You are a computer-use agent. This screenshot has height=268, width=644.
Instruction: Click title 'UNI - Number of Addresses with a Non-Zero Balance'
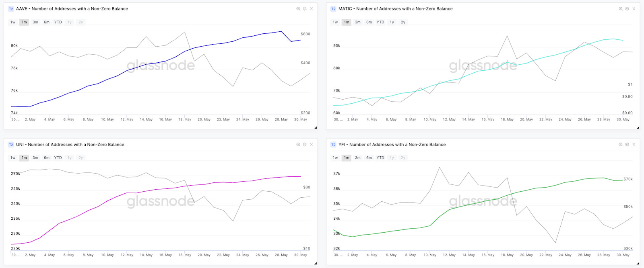[70, 145]
